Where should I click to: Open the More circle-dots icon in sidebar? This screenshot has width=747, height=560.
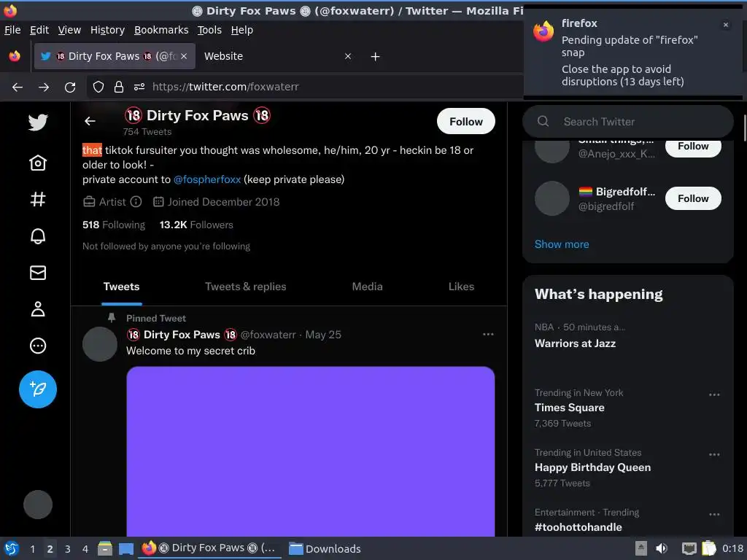click(x=38, y=346)
